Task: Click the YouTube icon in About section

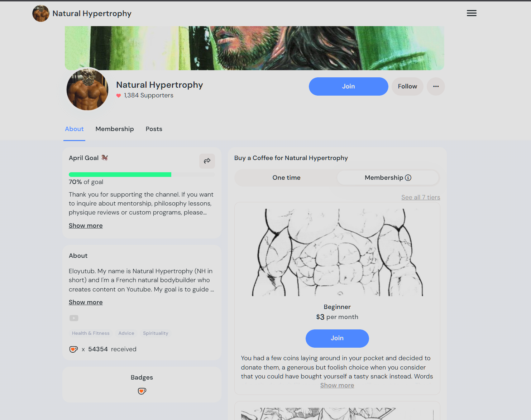Action: 74,318
